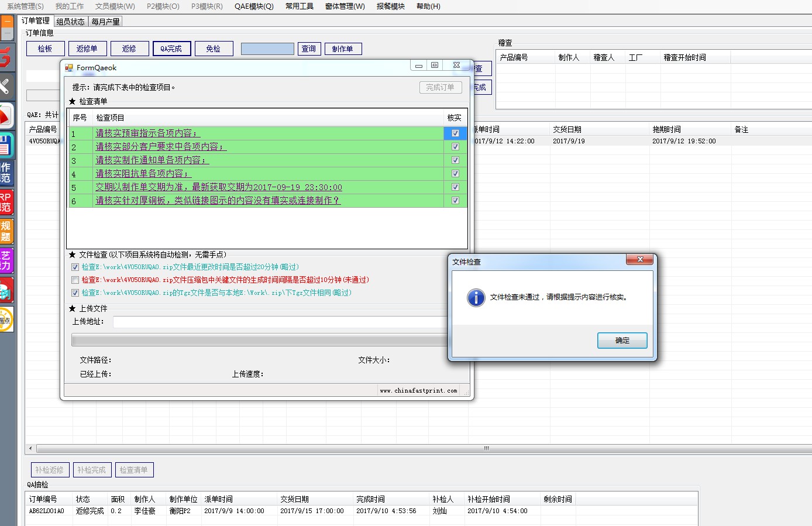The image size is (812, 526).
Task: Click the upload progress bar
Action: (260, 341)
